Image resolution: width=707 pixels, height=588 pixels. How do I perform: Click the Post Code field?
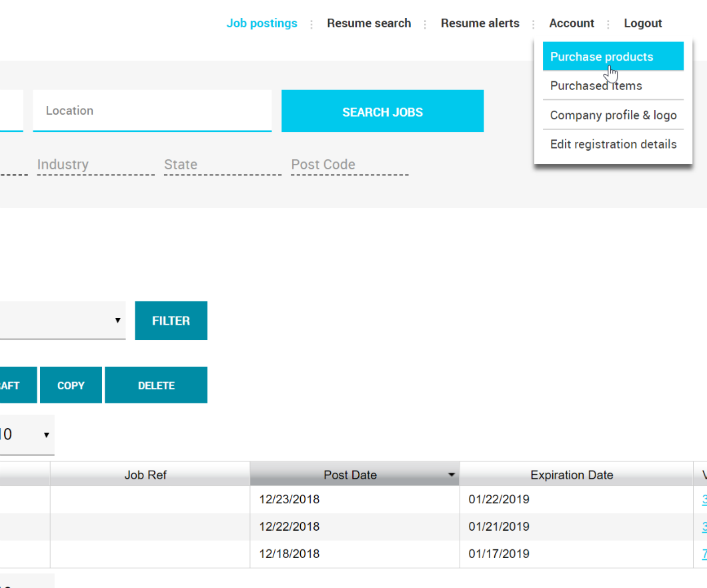point(349,165)
